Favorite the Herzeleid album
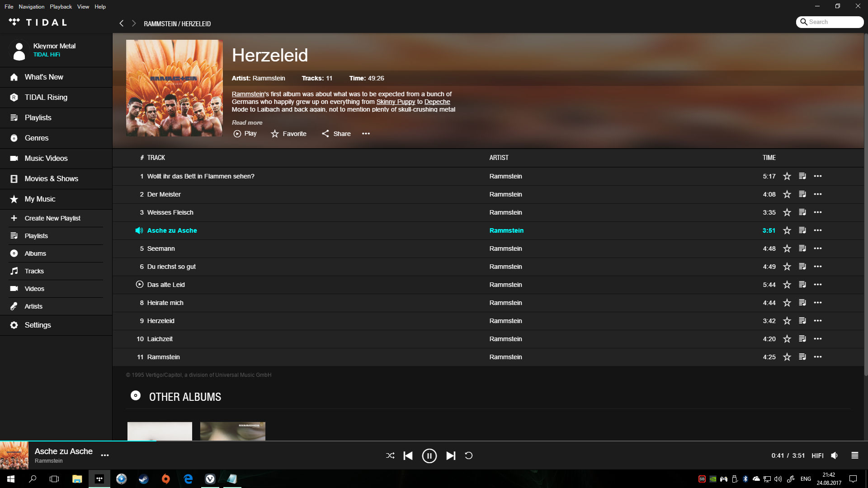This screenshot has width=868, height=488. [288, 134]
